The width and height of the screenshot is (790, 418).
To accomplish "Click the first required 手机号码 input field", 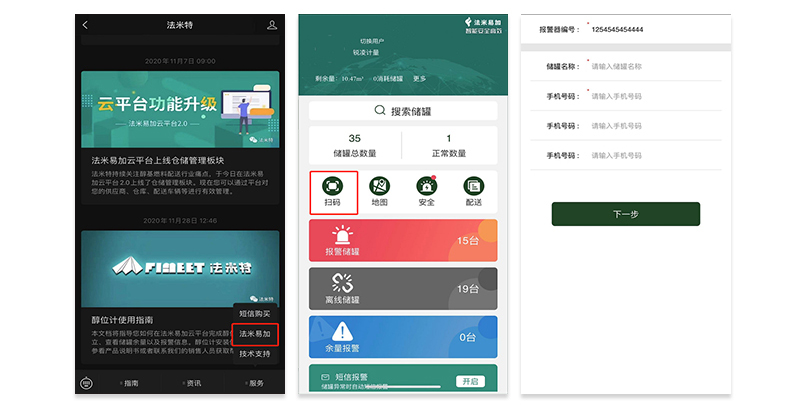I will click(x=655, y=96).
